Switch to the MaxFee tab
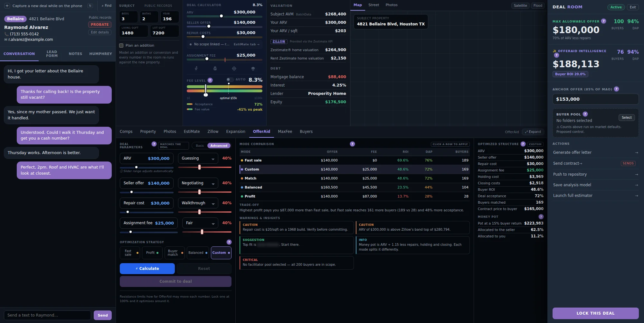644x323 pixels. (285, 132)
